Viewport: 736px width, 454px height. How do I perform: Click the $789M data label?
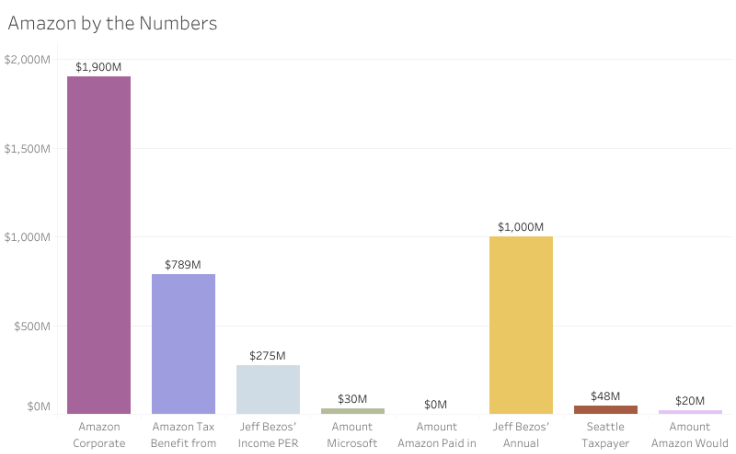[x=183, y=265]
